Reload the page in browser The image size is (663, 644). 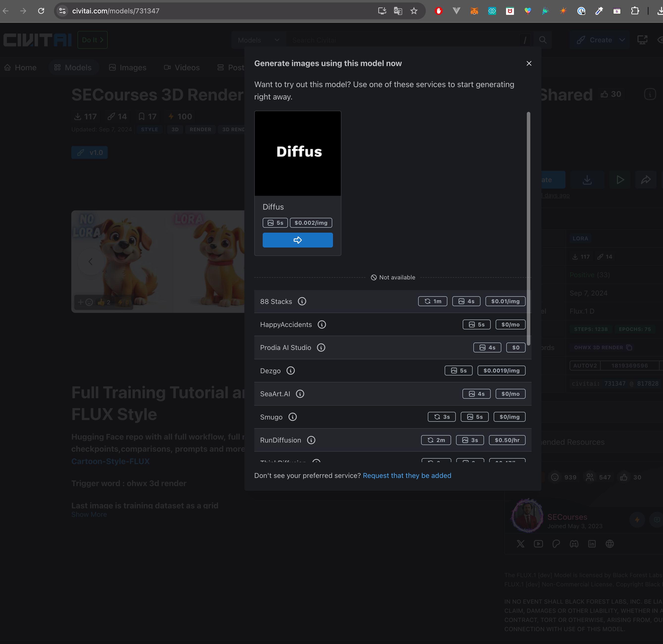pos(41,11)
